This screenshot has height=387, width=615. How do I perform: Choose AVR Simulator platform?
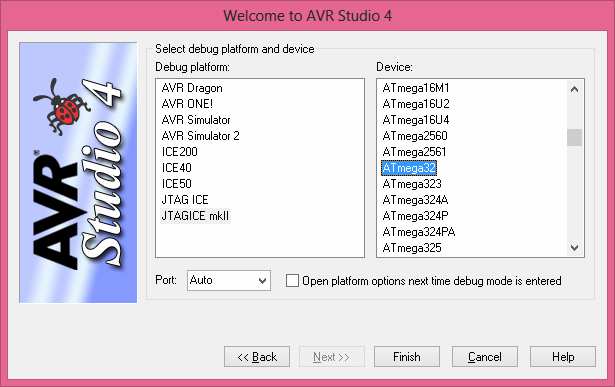click(x=196, y=120)
